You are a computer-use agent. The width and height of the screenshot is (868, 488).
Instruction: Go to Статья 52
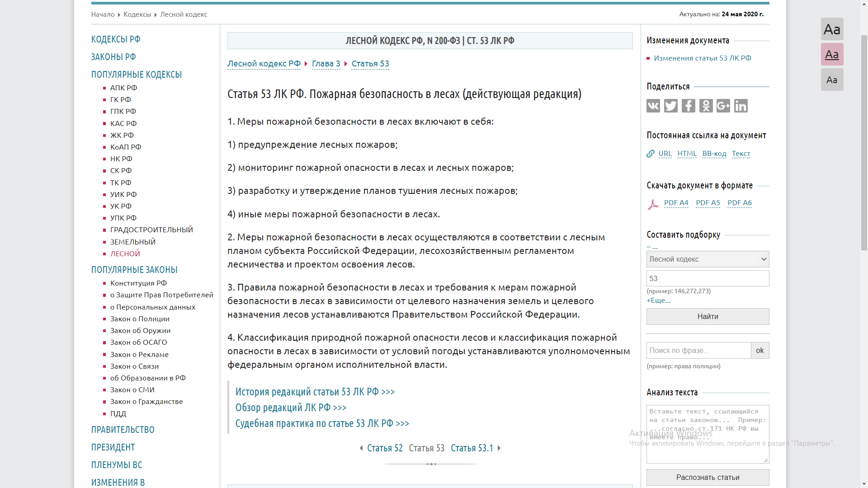pyautogui.click(x=385, y=448)
